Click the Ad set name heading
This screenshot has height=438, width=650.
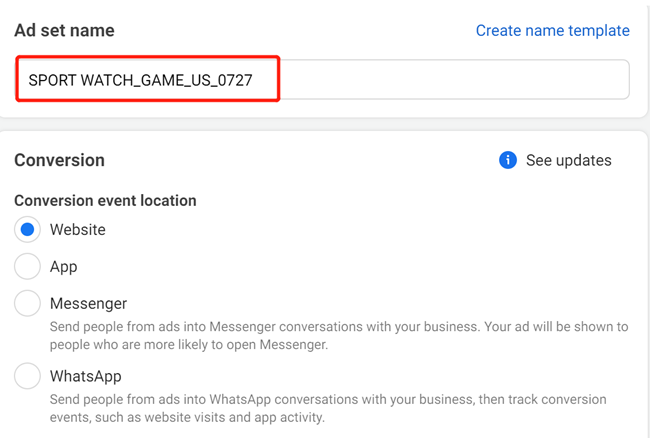tap(64, 30)
